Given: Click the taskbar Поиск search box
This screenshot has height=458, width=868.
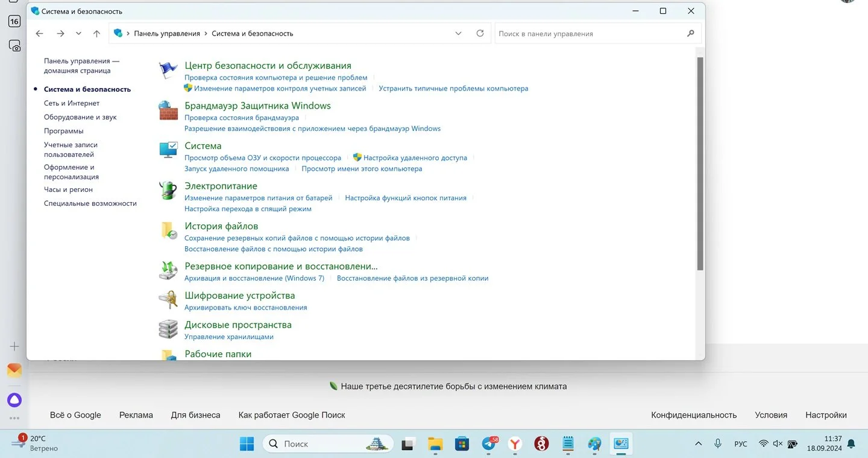Looking at the screenshot, I should pyautogui.click(x=328, y=444).
